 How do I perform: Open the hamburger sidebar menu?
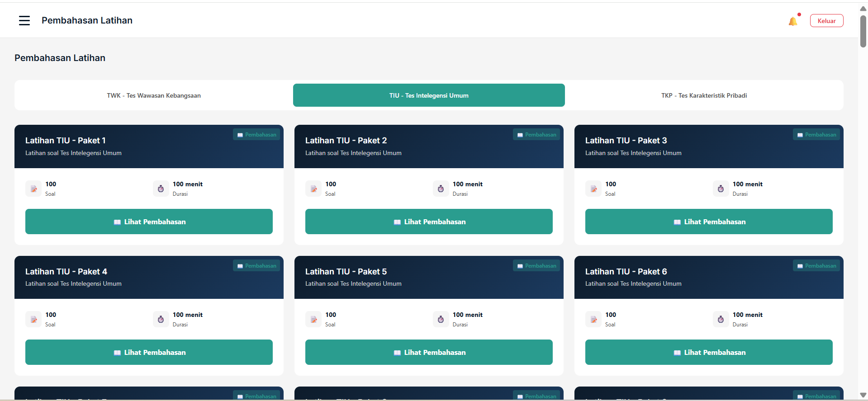coord(24,20)
